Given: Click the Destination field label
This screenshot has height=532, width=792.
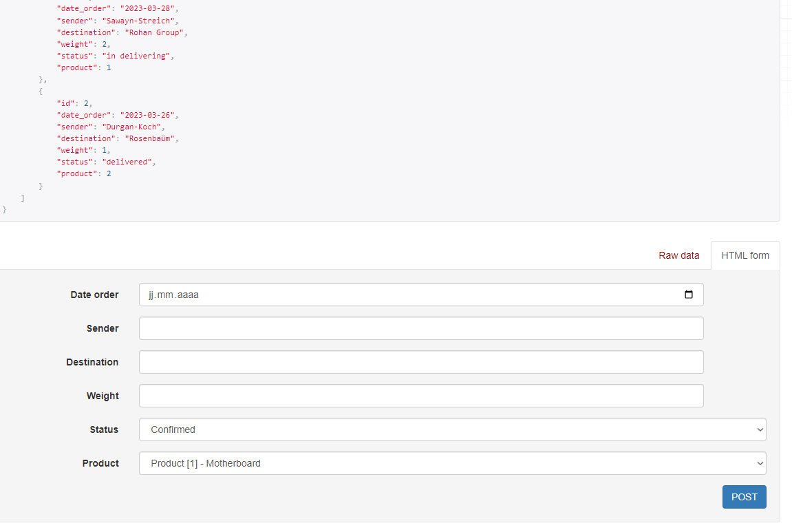Looking at the screenshot, I should [x=92, y=362].
